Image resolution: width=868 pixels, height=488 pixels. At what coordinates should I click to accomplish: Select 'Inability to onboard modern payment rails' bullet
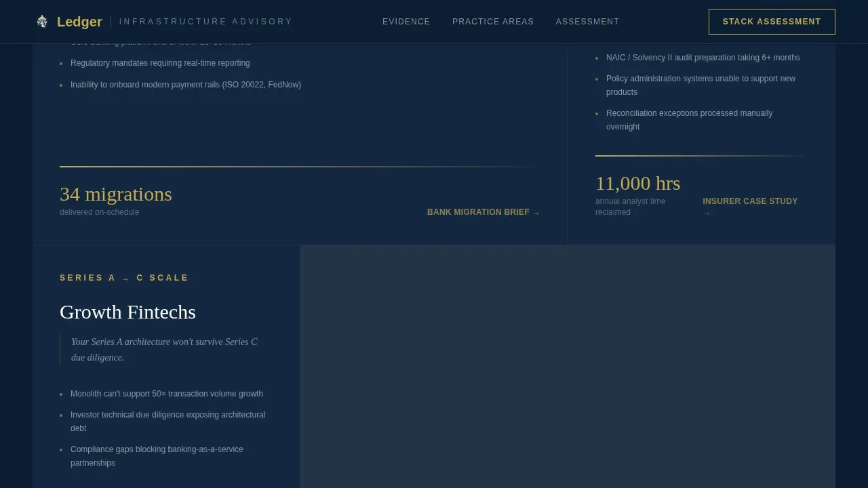click(186, 85)
